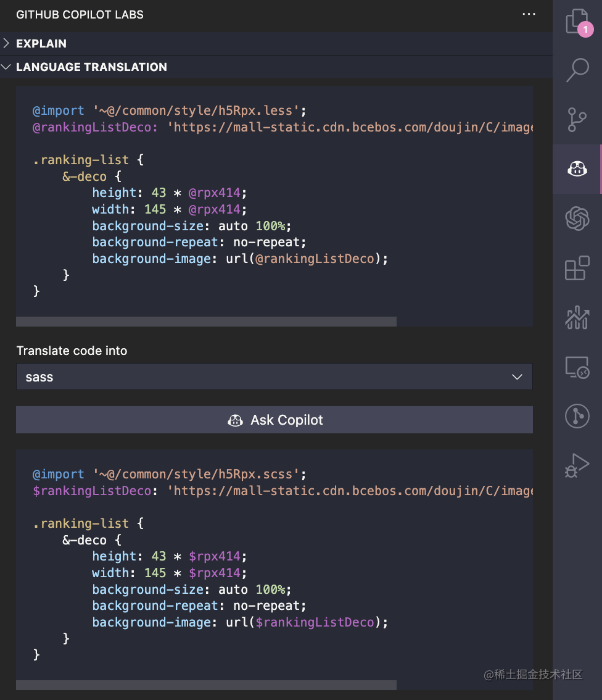Select the GitHub Copilot Labs robot icon
The height and width of the screenshot is (700, 602).
coord(576,168)
